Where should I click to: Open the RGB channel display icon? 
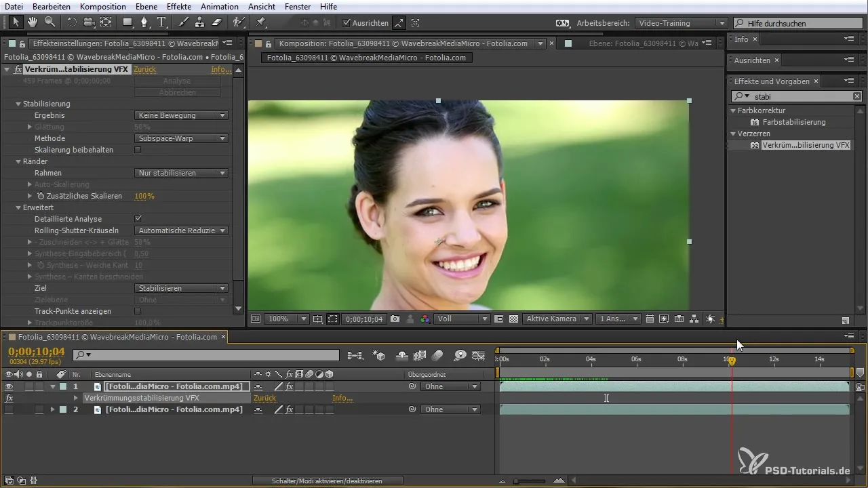425,319
